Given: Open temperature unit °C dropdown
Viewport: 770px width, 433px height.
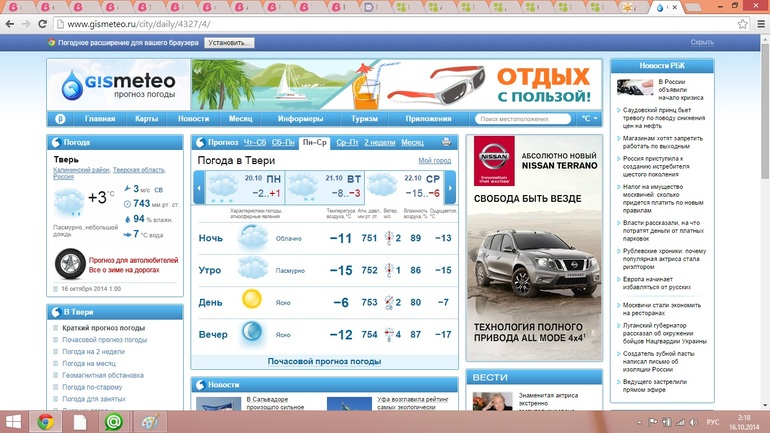Looking at the screenshot, I should pyautogui.click(x=589, y=119).
